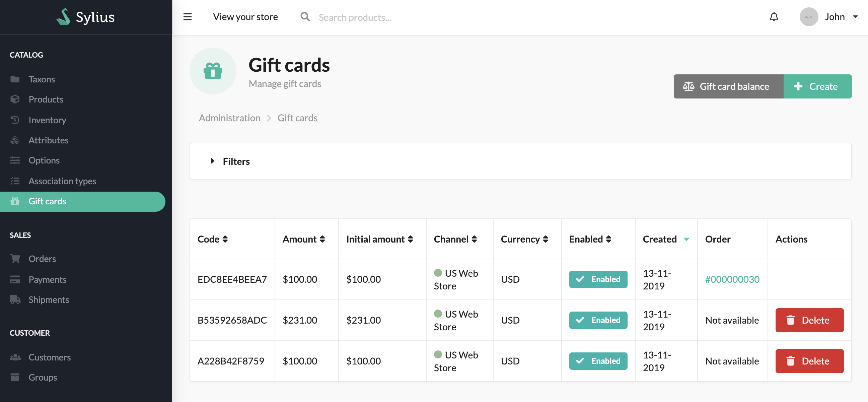Click the Shipments sidebar icon
Screen dimensions: 868x402
15,299
